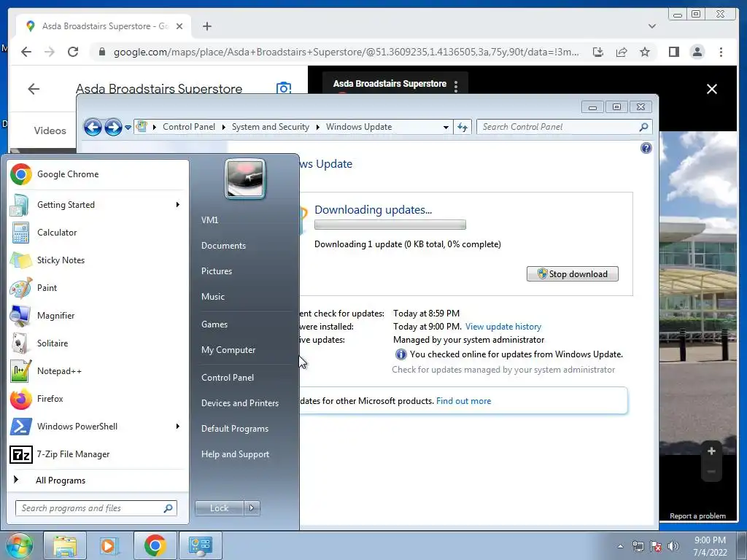Open My Computer from Start menu
747x560 pixels.
pos(228,350)
